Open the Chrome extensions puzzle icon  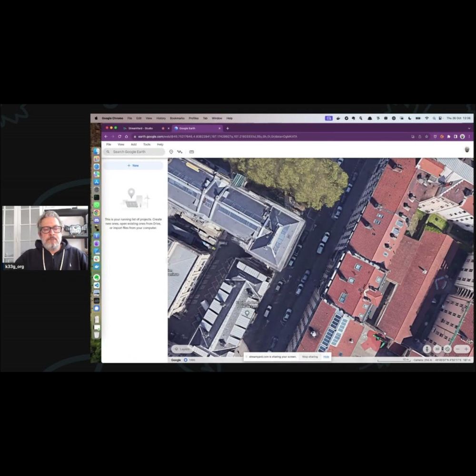(x=449, y=137)
